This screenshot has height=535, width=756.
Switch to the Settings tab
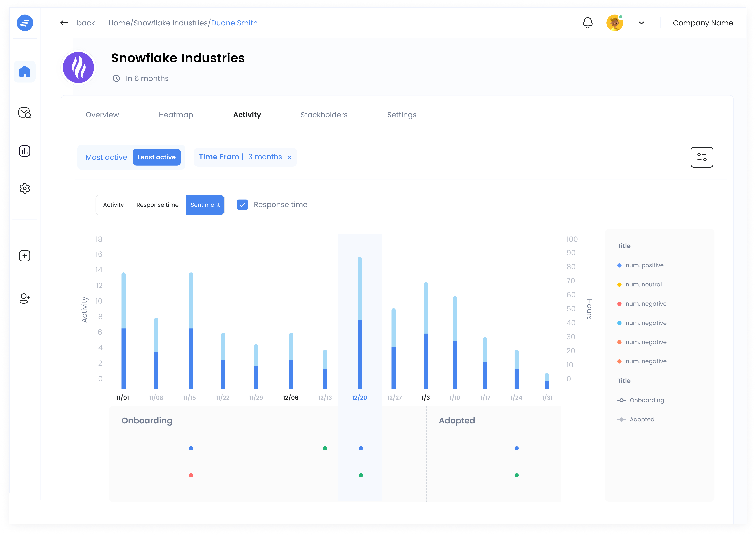(402, 115)
